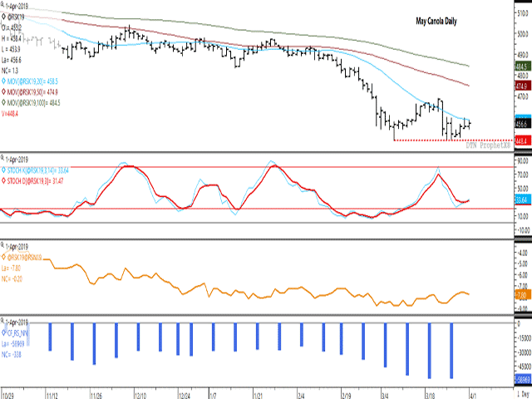Click the La= -7.80 spread value

(x=11, y=268)
